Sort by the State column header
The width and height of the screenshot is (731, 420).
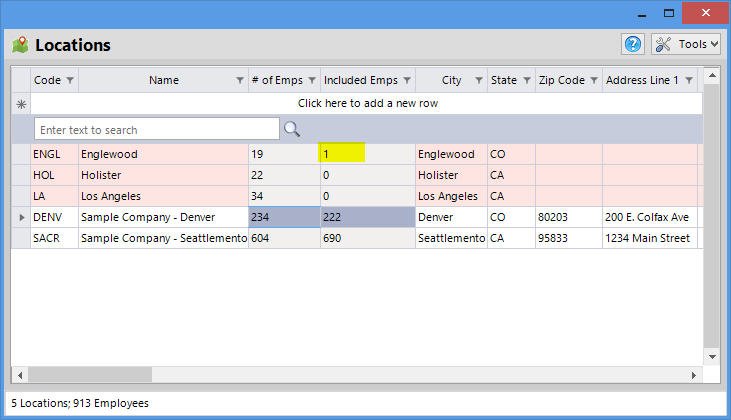[503, 80]
